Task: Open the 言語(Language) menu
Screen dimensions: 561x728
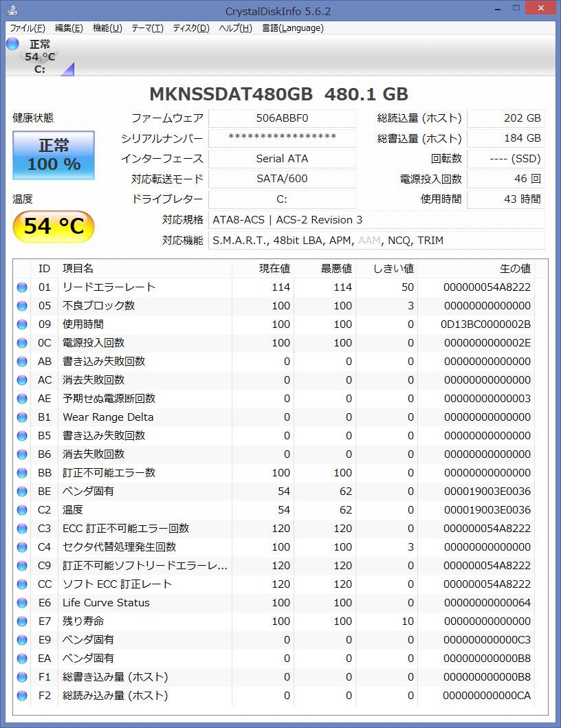Action: (x=293, y=28)
